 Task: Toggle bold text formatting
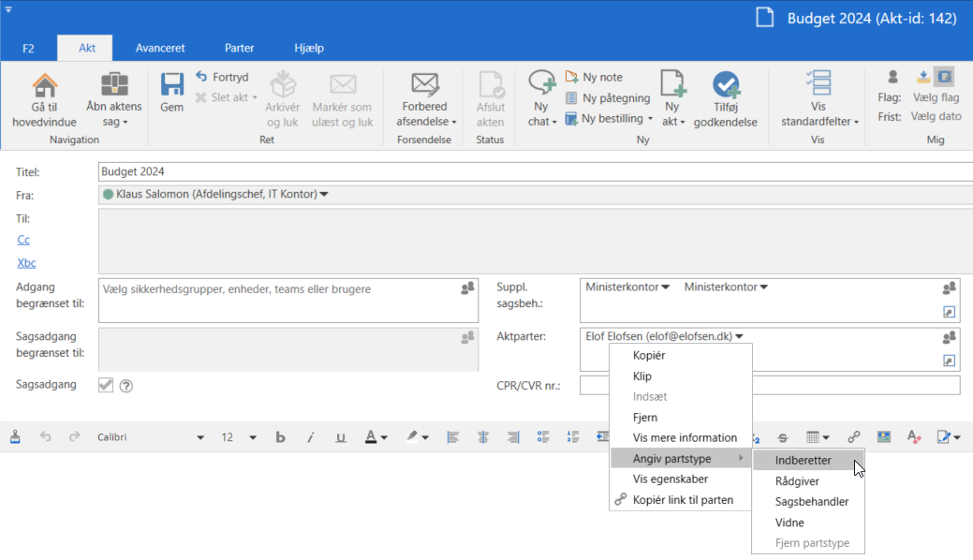coord(280,437)
